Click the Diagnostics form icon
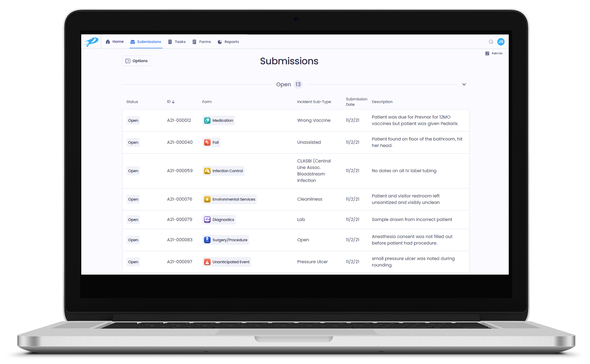This screenshot has width=590, height=364. coord(207,219)
